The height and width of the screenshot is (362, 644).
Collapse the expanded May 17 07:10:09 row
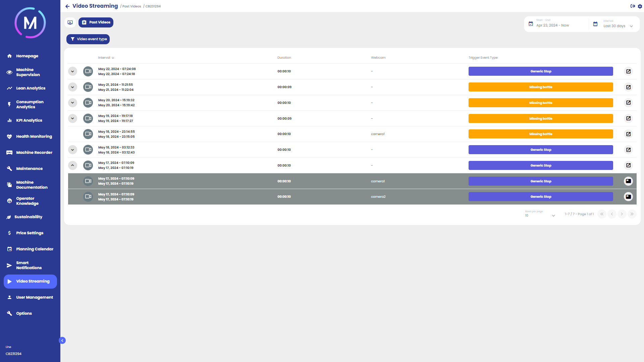click(72, 165)
